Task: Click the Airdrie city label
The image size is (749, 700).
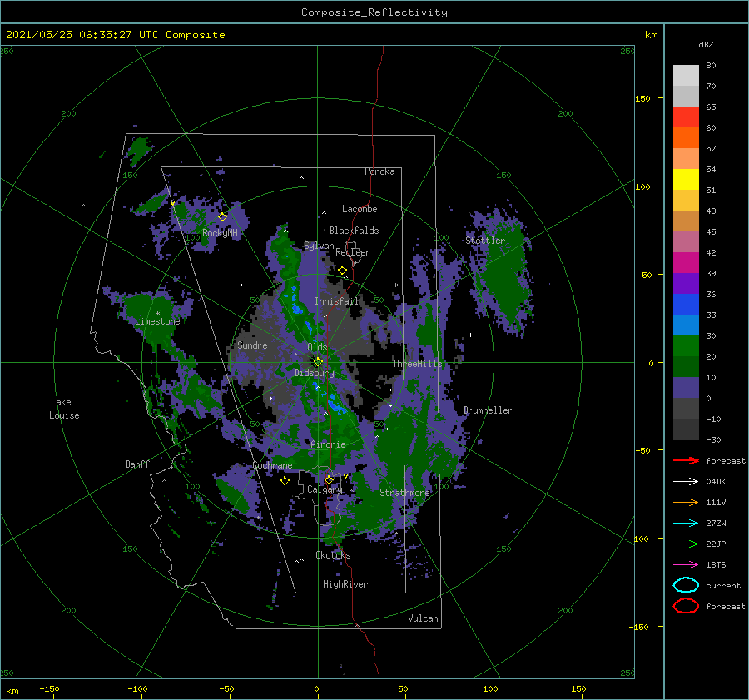Action: click(x=328, y=444)
